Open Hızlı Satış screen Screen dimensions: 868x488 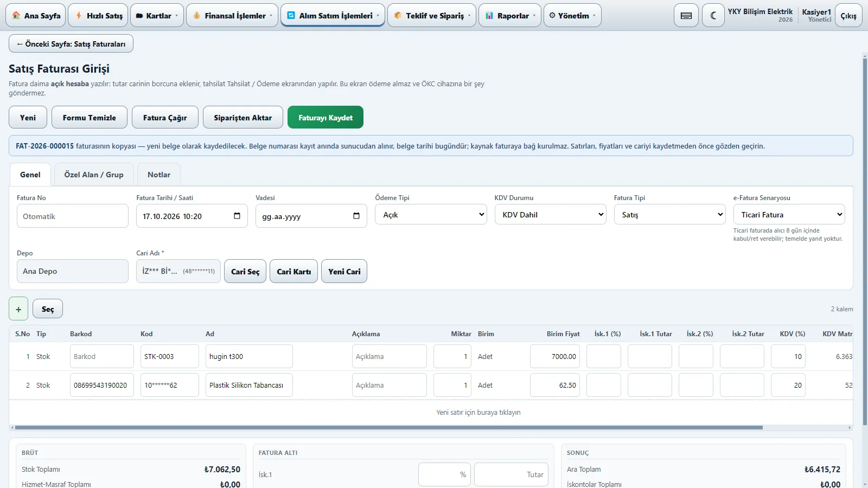99,15
